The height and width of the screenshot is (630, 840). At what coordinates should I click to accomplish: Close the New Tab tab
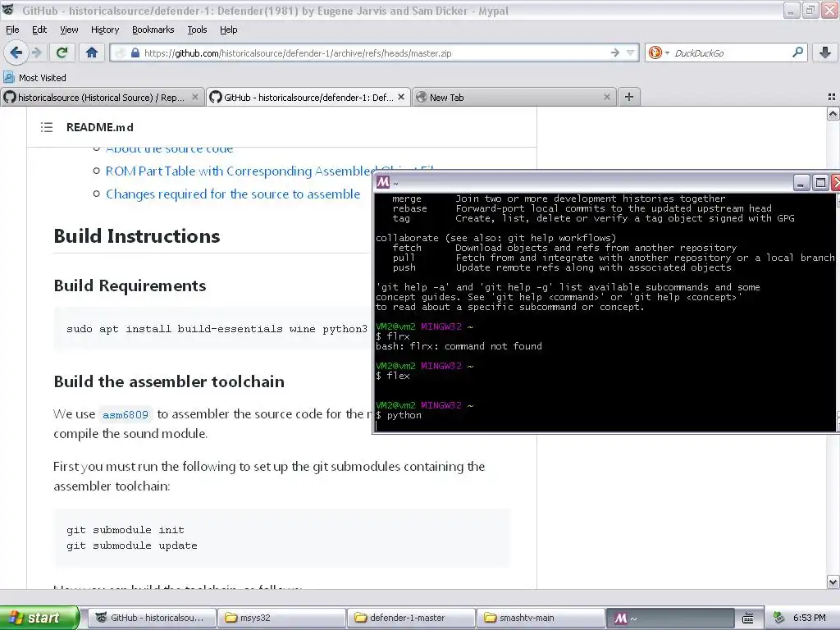point(606,97)
